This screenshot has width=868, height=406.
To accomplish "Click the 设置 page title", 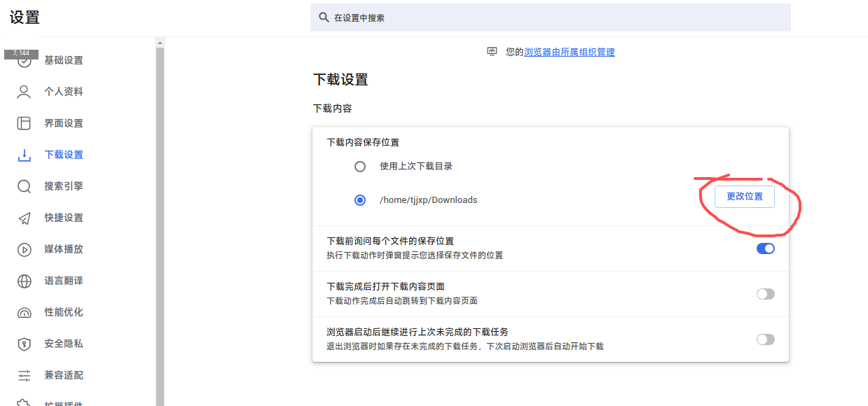I will tap(25, 18).
